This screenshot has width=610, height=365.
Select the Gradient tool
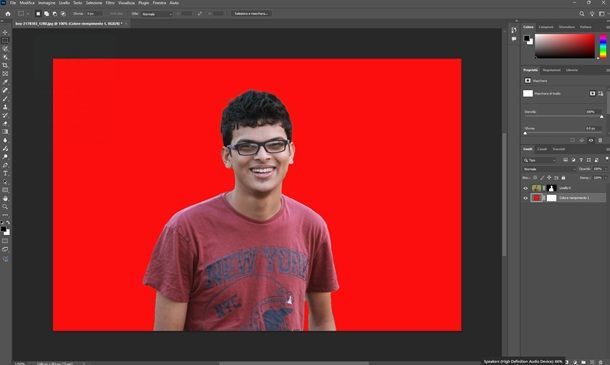(x=5, y=132)
